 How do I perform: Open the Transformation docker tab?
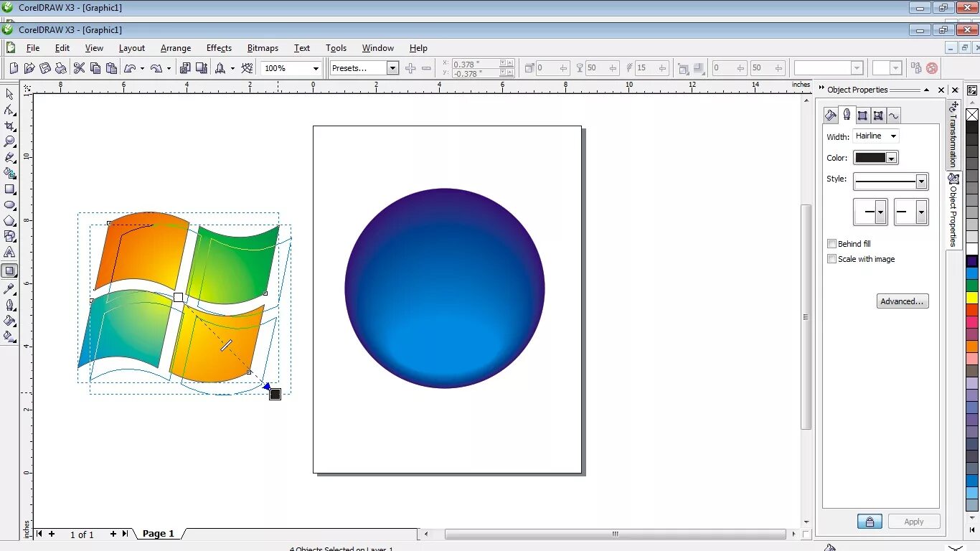click(x=953, y=134)
